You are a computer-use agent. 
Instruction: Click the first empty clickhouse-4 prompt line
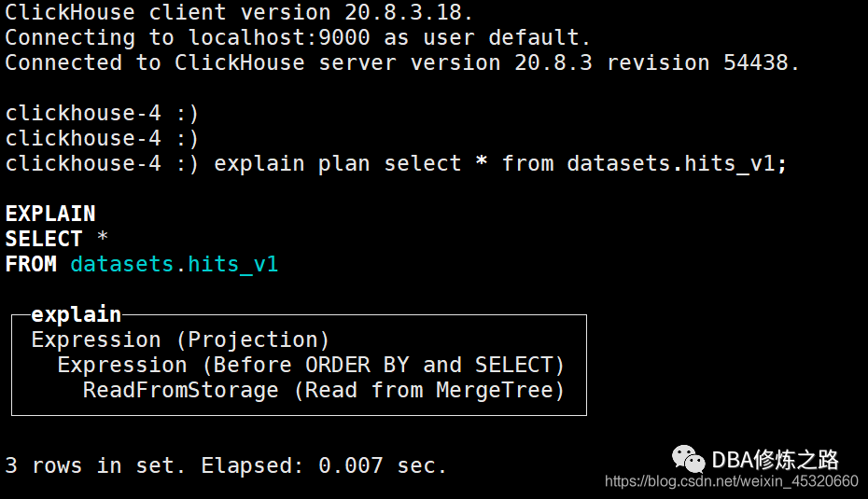point(102,114)
